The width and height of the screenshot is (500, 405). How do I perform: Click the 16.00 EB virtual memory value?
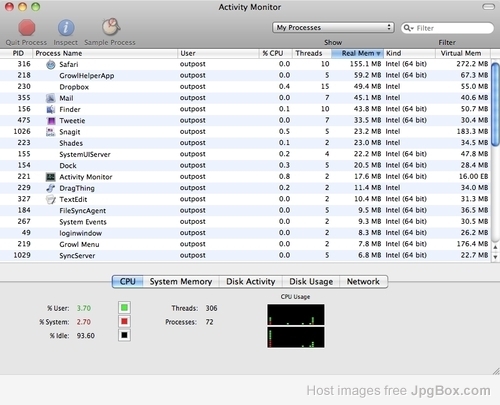coord(473,177)
